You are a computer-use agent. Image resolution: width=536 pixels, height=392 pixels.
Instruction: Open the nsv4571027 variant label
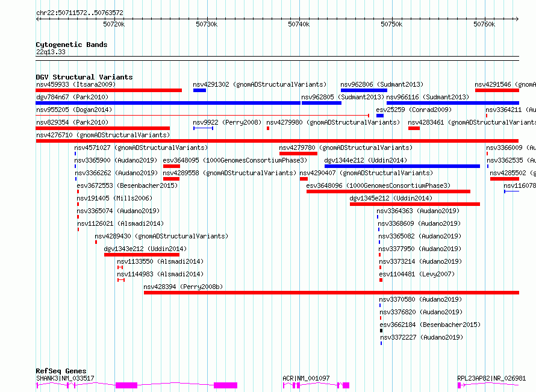pyautogui.click(x=141, y=148)
